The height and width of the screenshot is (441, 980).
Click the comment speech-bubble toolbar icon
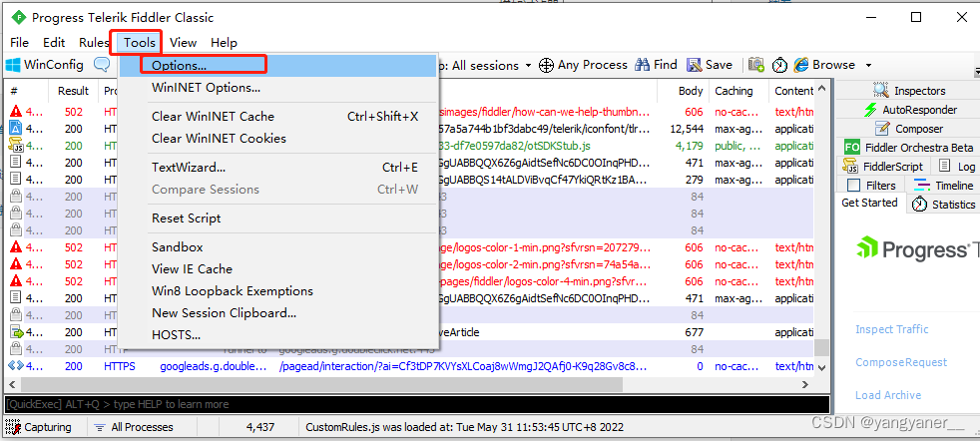point(102,64)
